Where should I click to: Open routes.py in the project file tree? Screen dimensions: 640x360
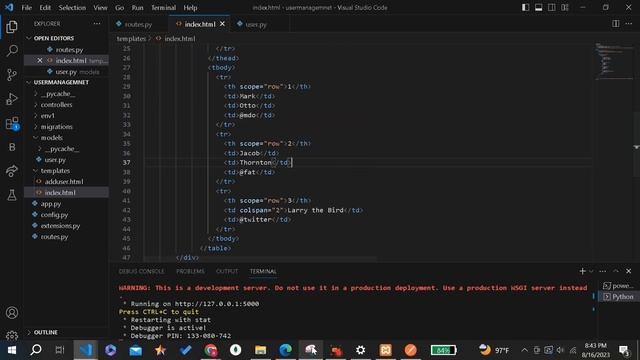[x=54, y=237]
